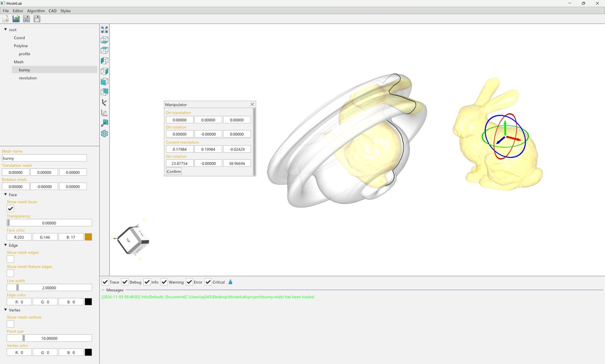Click the colored XYZ axis icon
Viewport: 605px width, 364px height.
point(104,102)
